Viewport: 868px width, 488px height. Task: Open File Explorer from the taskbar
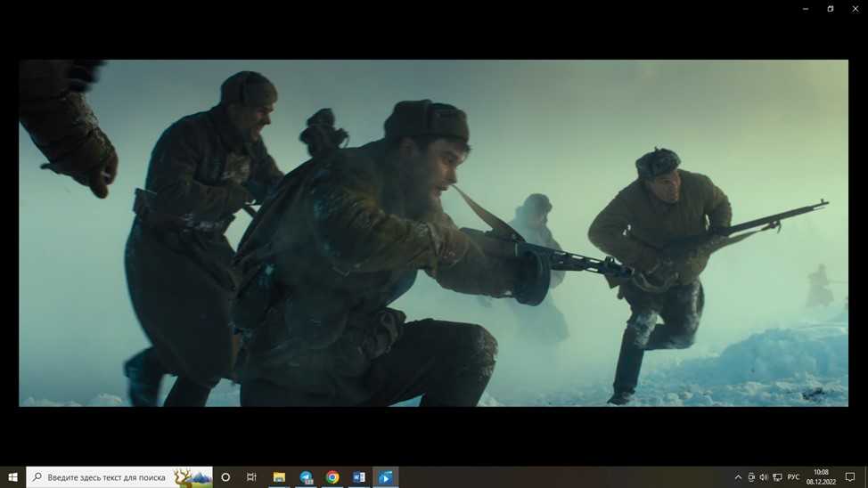click(279, 477)
